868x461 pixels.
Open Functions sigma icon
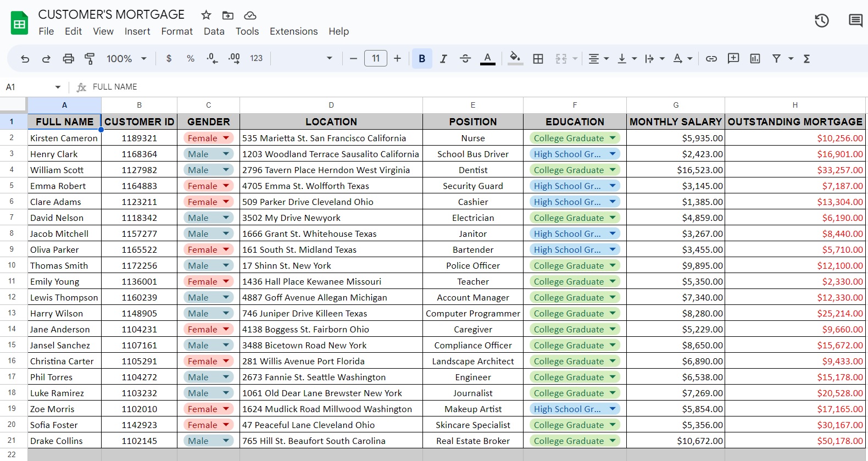point(807,59)
